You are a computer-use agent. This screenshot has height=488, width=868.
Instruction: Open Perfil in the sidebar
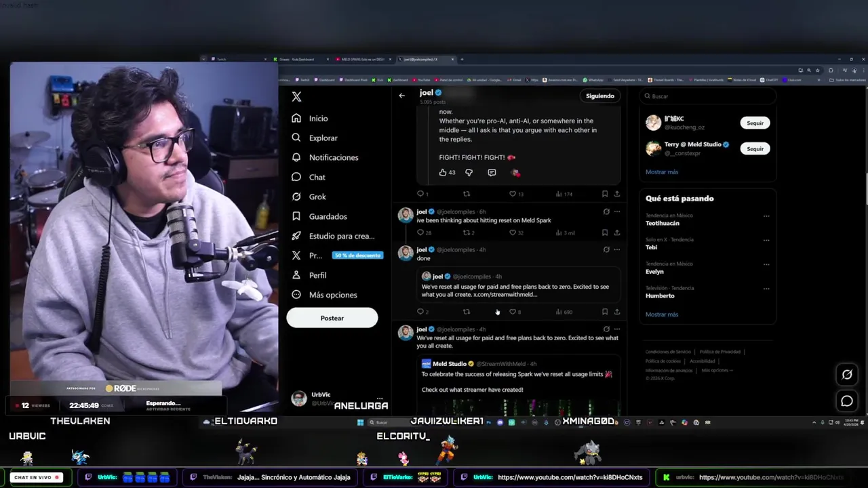pos(309,275)
